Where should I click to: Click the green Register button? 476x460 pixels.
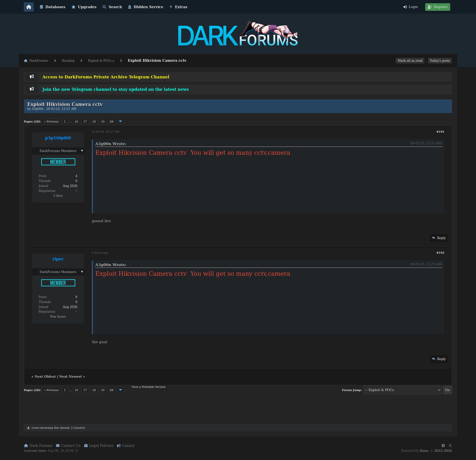click(x=438, y=7)
